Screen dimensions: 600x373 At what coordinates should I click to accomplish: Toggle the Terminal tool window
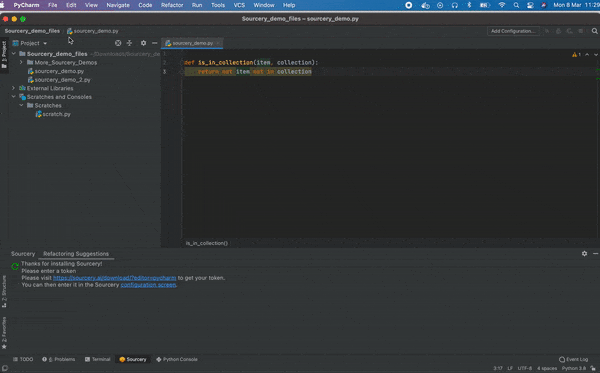point(98,359)
